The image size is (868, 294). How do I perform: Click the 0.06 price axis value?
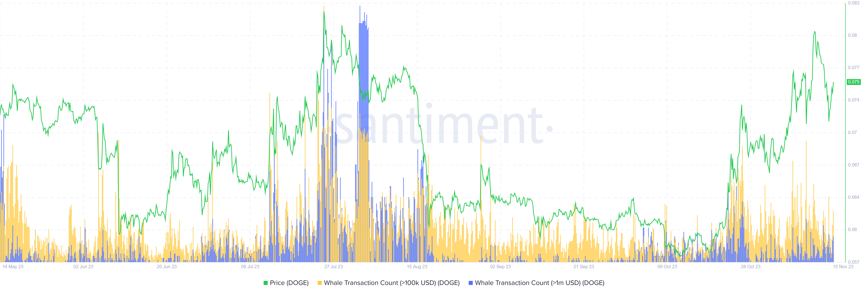pos(852,230)
